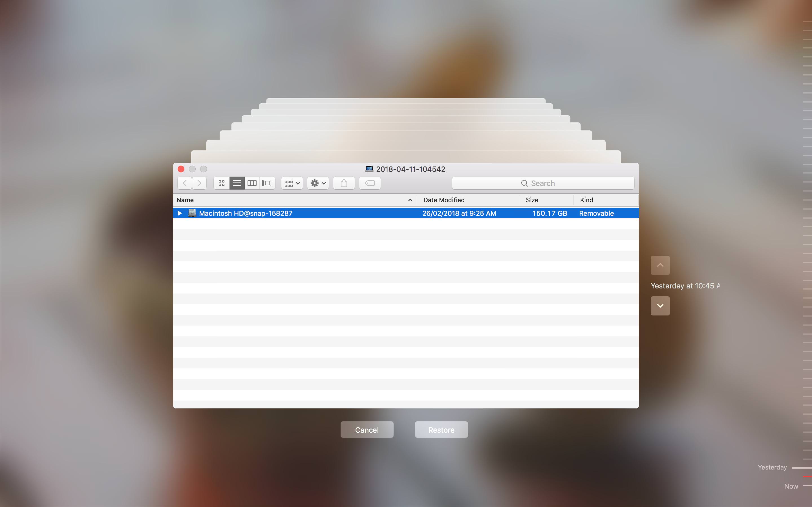Click the Edit Tags toolbar icon
812x507 pixels.
pyautogui.click(x=370, y=183)
